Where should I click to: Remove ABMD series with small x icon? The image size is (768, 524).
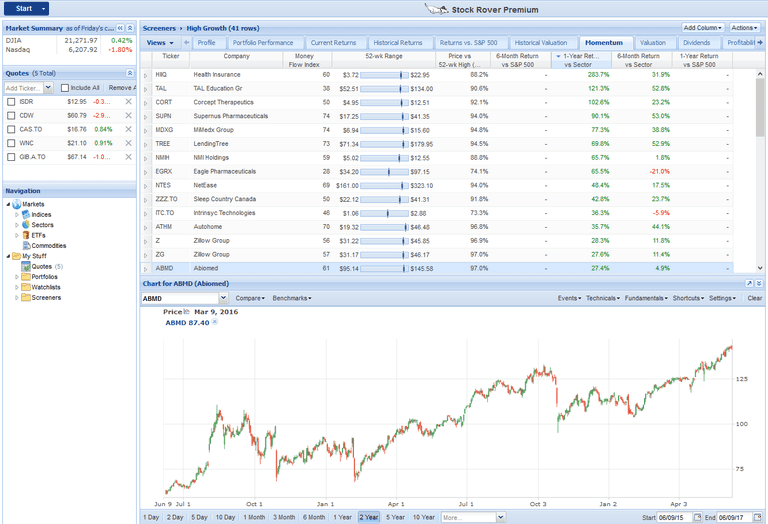tap(215, 322)
